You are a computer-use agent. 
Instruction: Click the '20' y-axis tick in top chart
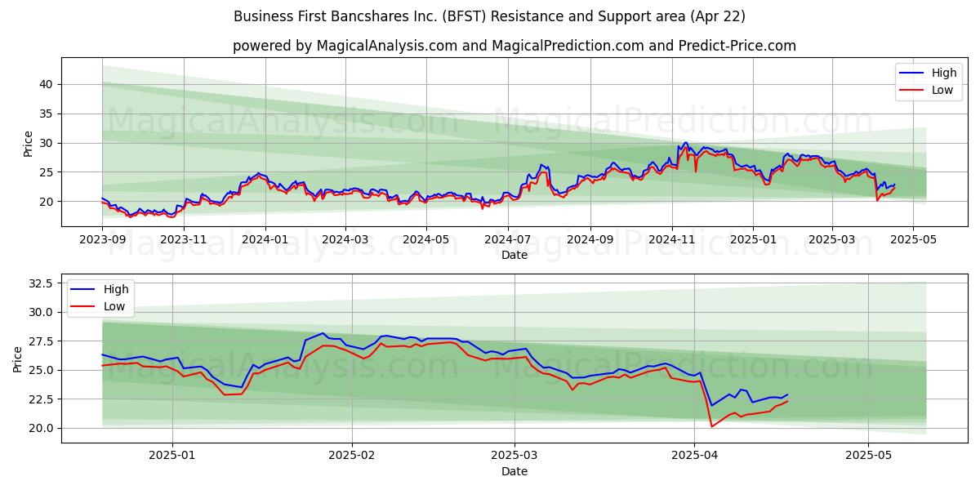coord(47,202)
